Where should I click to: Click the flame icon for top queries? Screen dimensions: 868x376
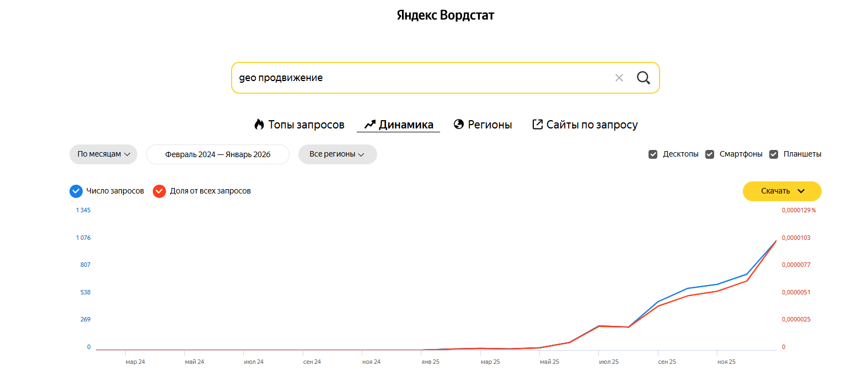point(259,125)
